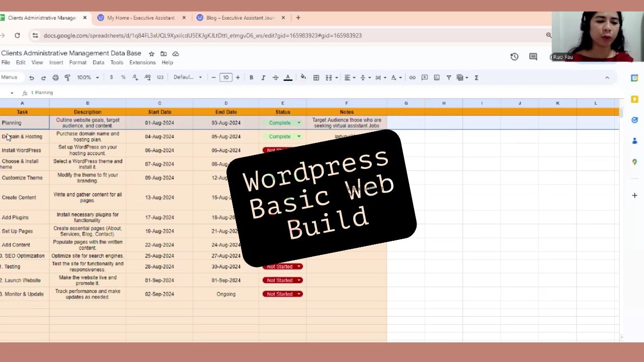This screenshot has width=644, height=362.
Task: Decrease the font size
Action: [x=214, y=77]
